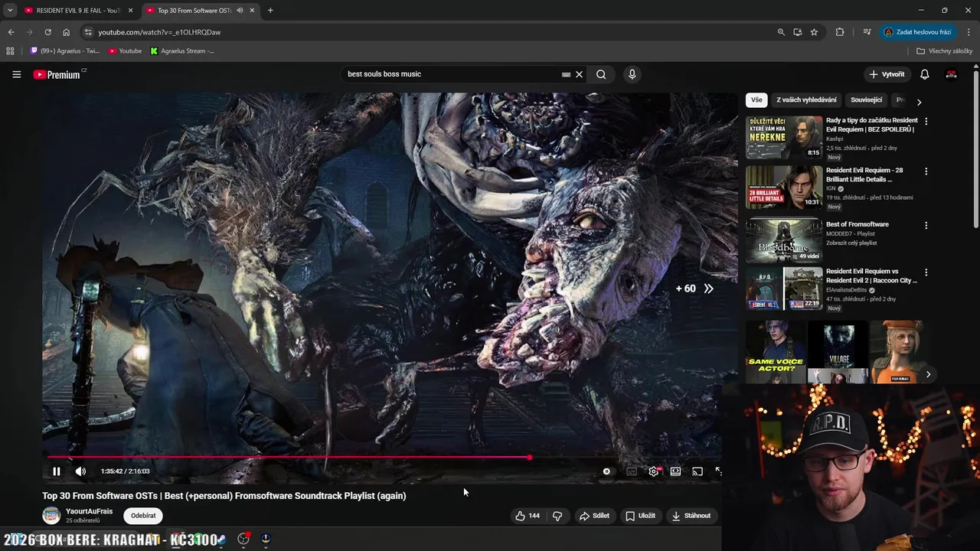Open Chrome media controls icon
980x551 pixels.
click(867, 32)
